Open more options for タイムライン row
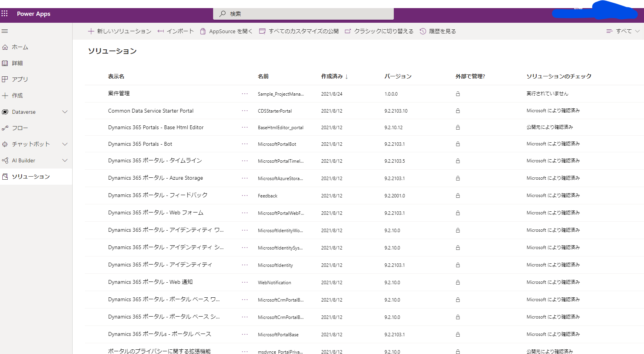The image size is (644, 354). [245, 161]
